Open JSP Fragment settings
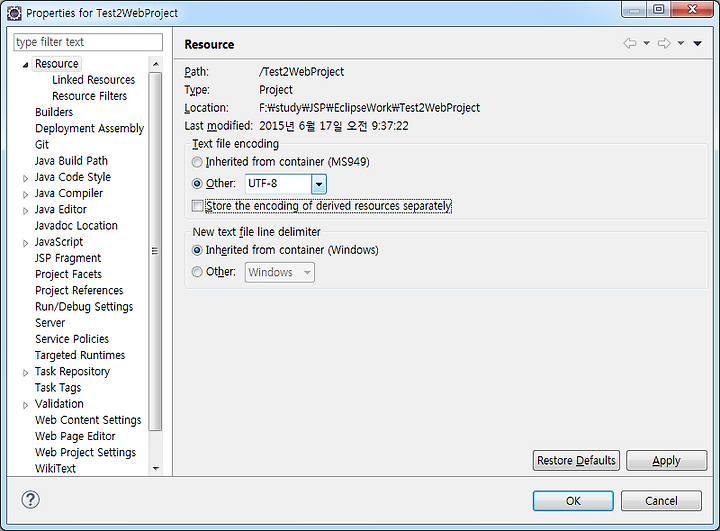 click(x=68, y=258)
